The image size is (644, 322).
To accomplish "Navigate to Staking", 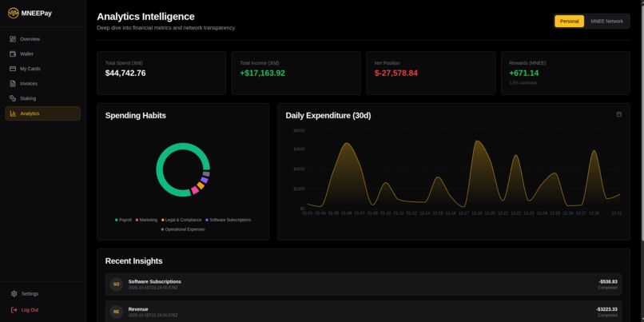I will [42, 98].
